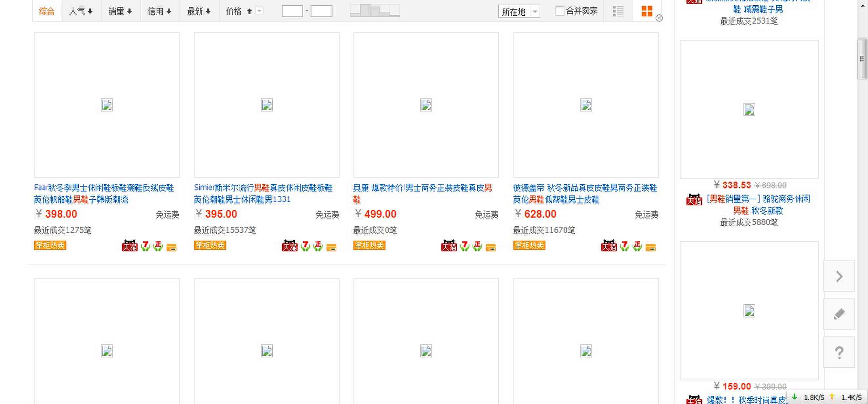
Task: Click the vertical scrollbar thumb
Action: 862,59
